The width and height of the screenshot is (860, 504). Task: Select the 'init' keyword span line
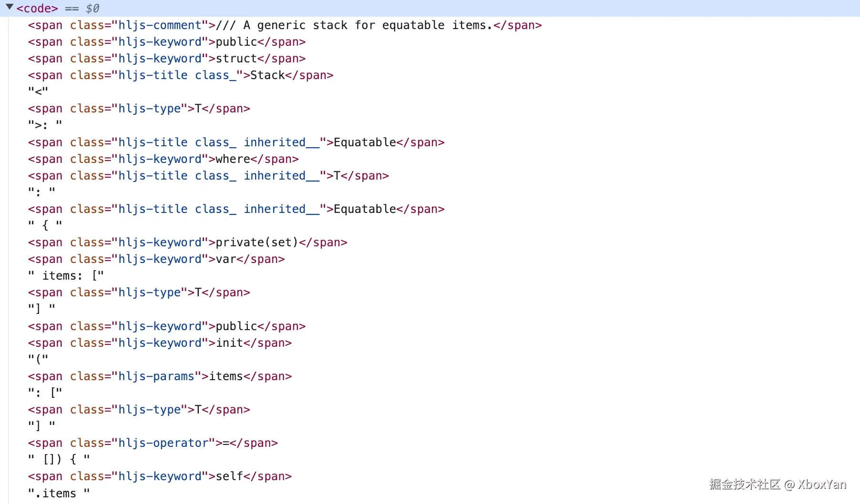click(x=160, y=343)
